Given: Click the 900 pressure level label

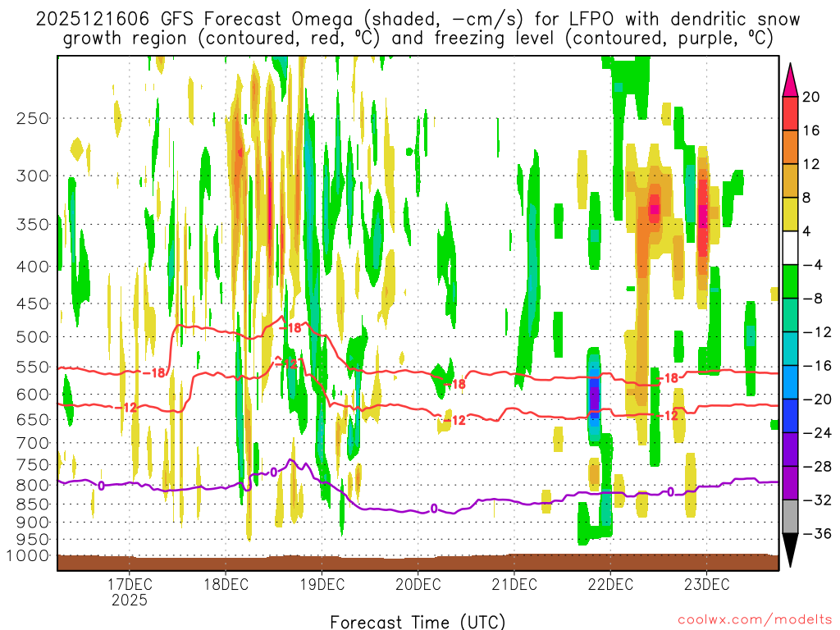Looking at the screenshot, I should point(33,523).
